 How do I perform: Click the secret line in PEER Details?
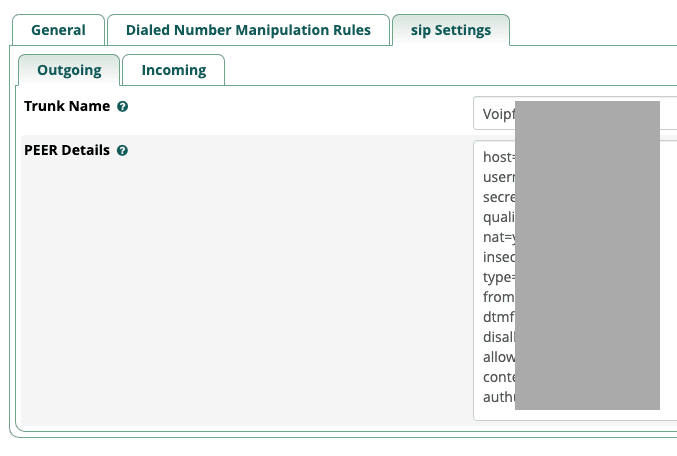(498, 197)
